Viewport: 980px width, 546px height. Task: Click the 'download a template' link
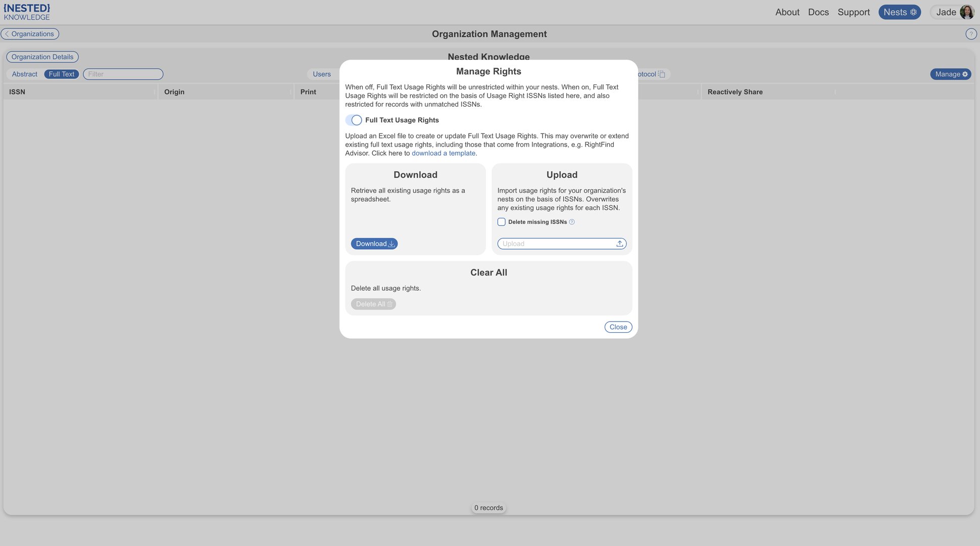(x=444, y=153)
